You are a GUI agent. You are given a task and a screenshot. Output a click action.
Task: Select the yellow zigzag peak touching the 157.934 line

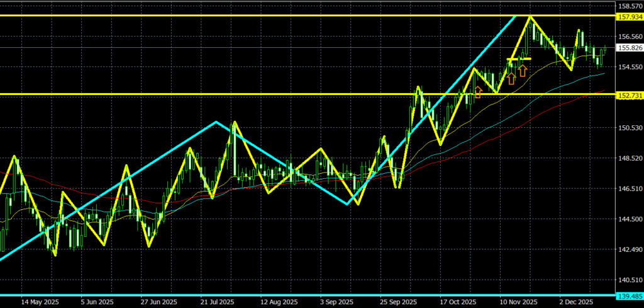click(531, 17)
